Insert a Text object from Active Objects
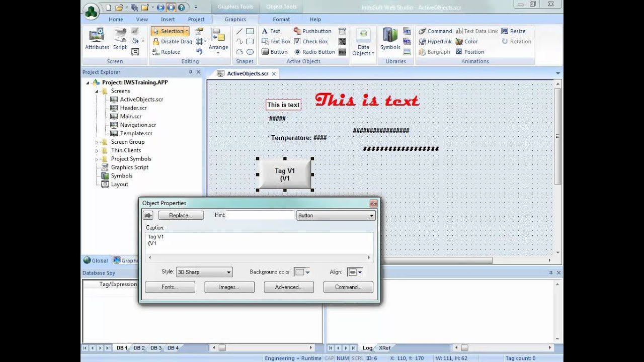 pyautogui.click(x=271, y=31)
